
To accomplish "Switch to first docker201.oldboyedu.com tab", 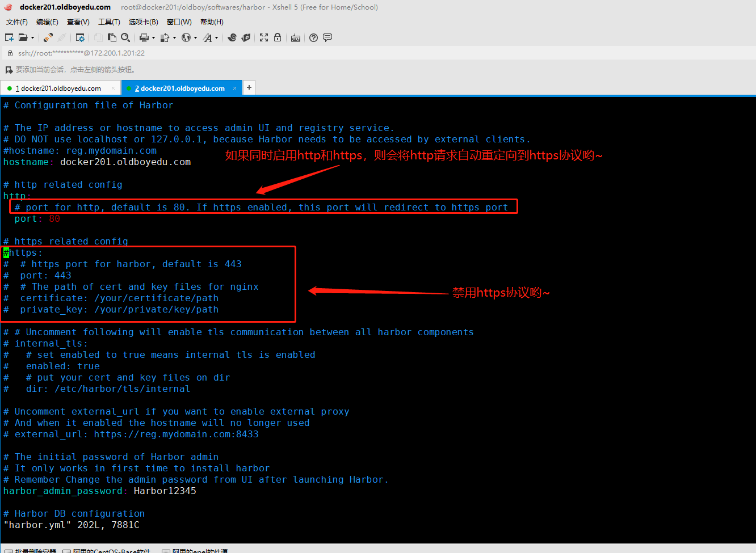I will point(58,88).
